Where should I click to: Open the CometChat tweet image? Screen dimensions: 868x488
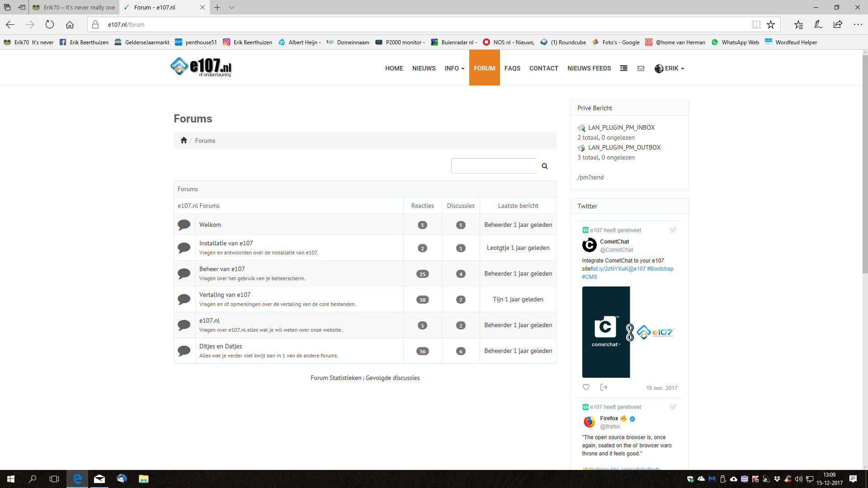coord(629,332)
